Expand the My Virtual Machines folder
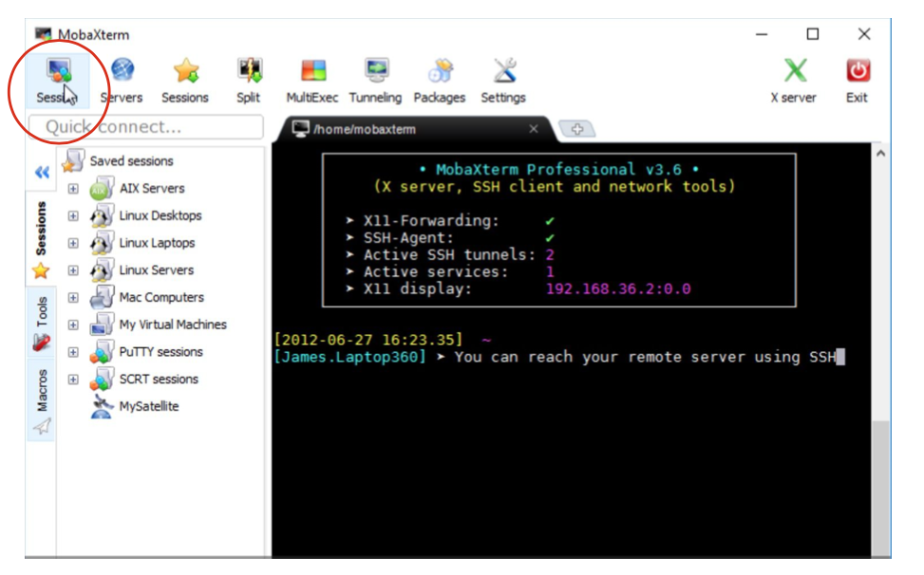 pos(73,325)
